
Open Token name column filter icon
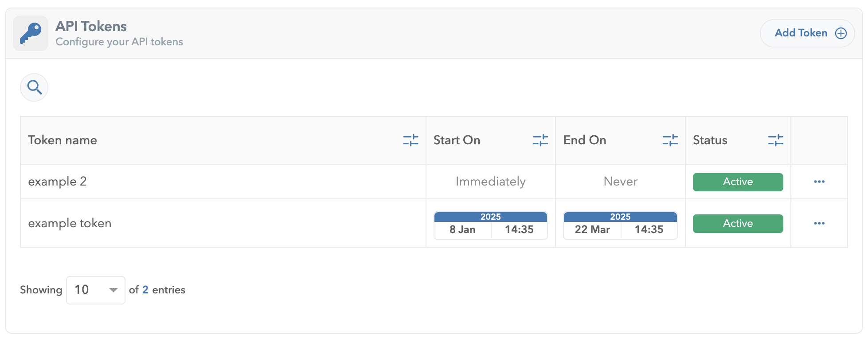411,140
